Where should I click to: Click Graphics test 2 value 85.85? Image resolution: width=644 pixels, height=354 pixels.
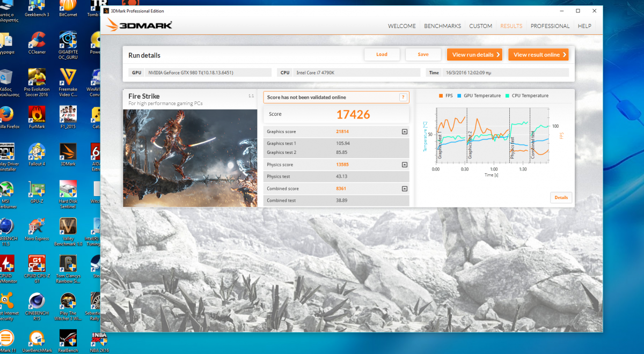pos(342,152)
